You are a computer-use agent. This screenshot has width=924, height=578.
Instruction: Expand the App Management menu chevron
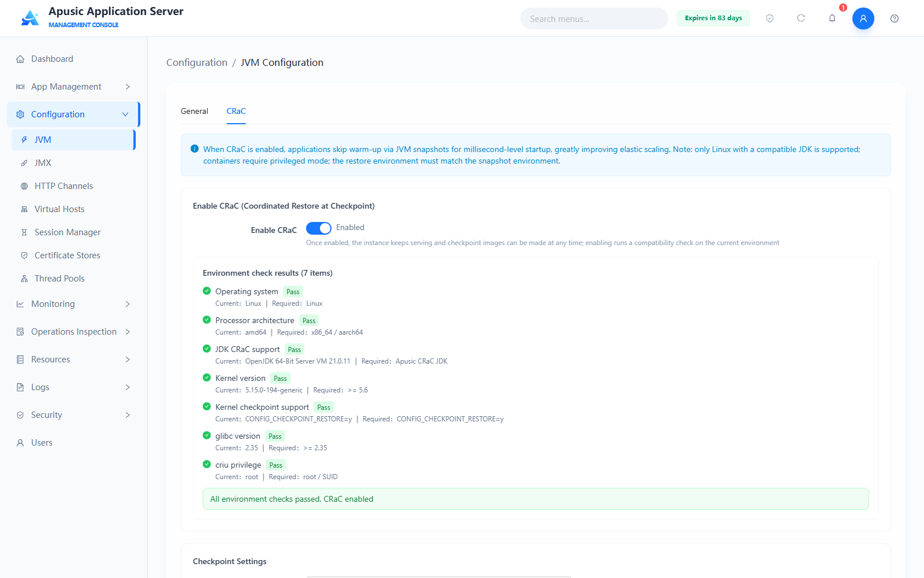click(128, 87)
